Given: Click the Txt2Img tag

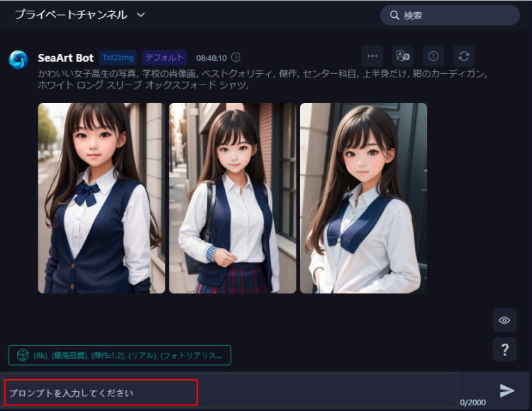Looking at the screenshot, I should (x=118, y=57).
